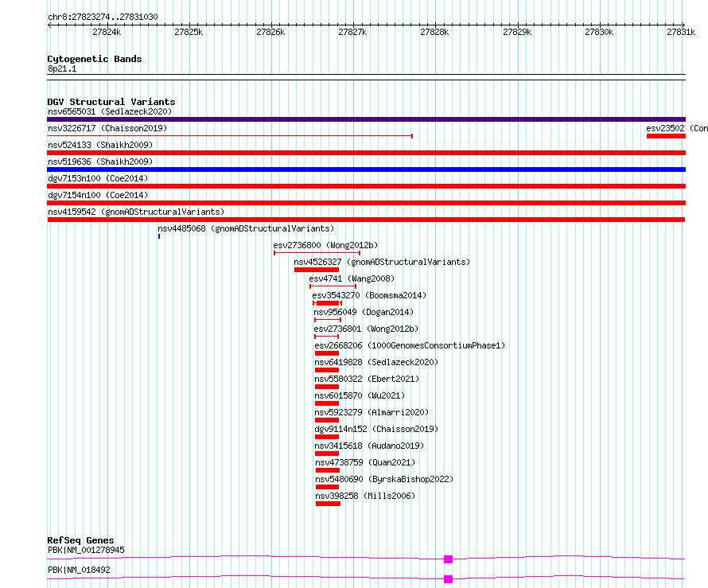Open nsv4526327 (gnomADStructuralVariants) label

[x=382, y=262]
